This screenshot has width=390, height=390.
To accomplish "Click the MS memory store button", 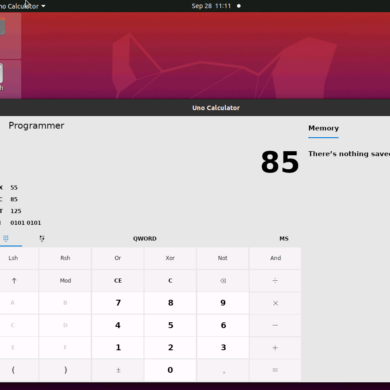I will click(x=284, y=239).
